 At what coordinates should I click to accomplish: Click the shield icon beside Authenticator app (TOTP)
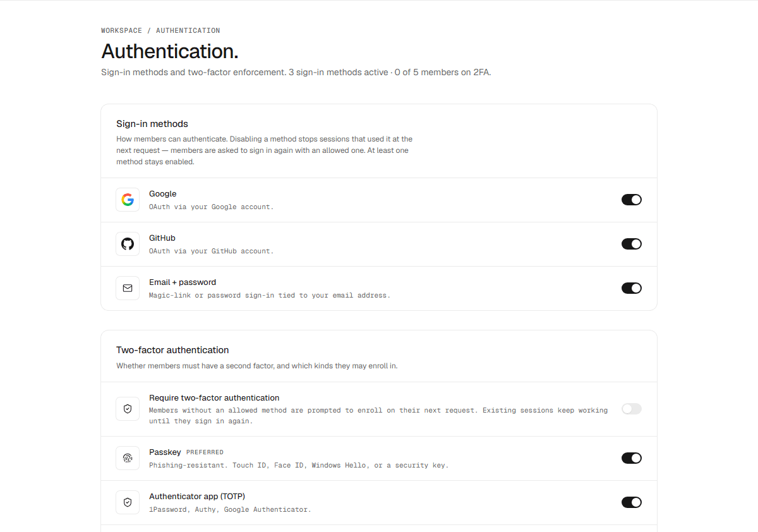click(128, 502)
